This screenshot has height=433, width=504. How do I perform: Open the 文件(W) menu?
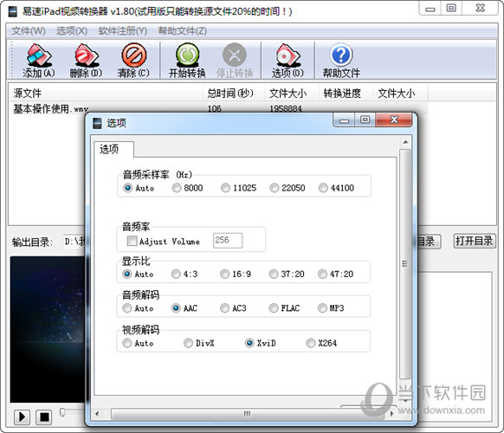click(29, 31)
